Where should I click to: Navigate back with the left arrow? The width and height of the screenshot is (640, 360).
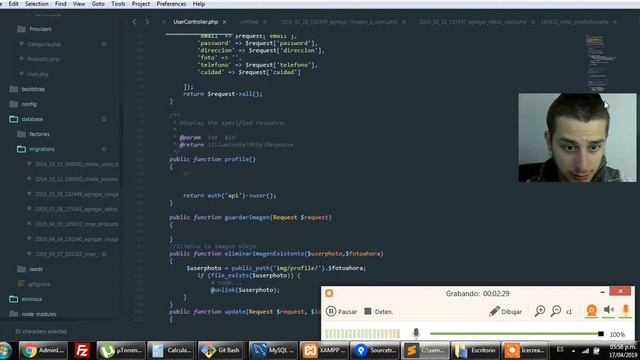134,22
